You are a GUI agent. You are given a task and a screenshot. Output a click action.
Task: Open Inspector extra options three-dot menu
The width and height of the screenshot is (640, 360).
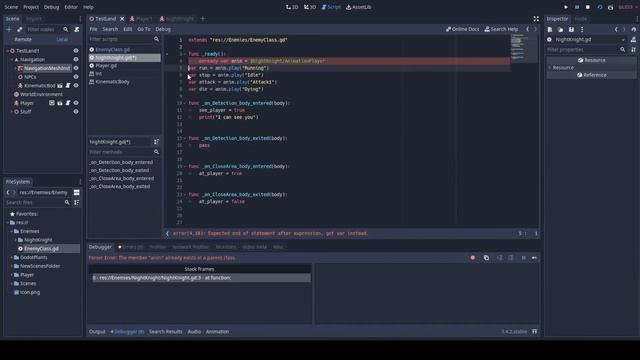582,29
